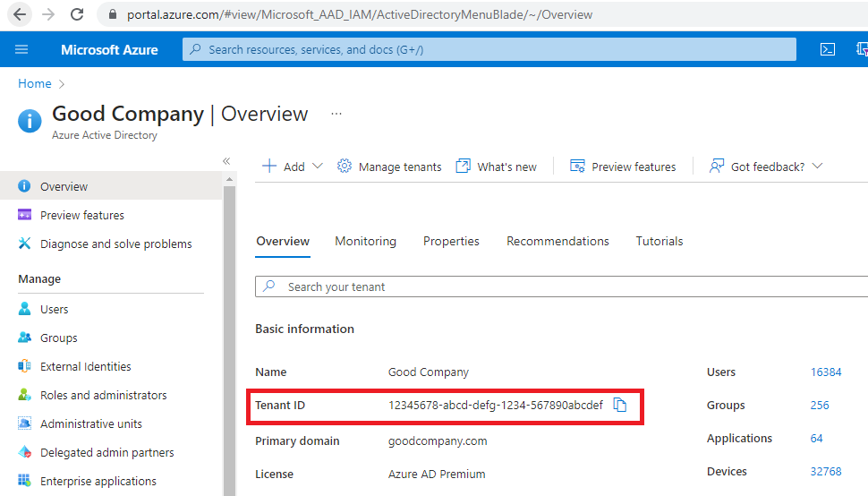This screenshot has width=868, height=496.
Task: Select the Azure AD Premium license text
Action: [437, 475]
